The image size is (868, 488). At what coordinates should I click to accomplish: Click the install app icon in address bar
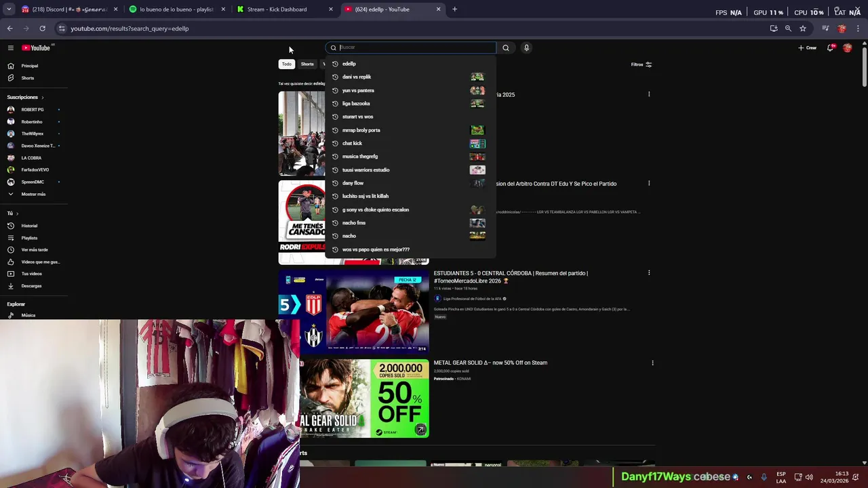tap(774, 28)
